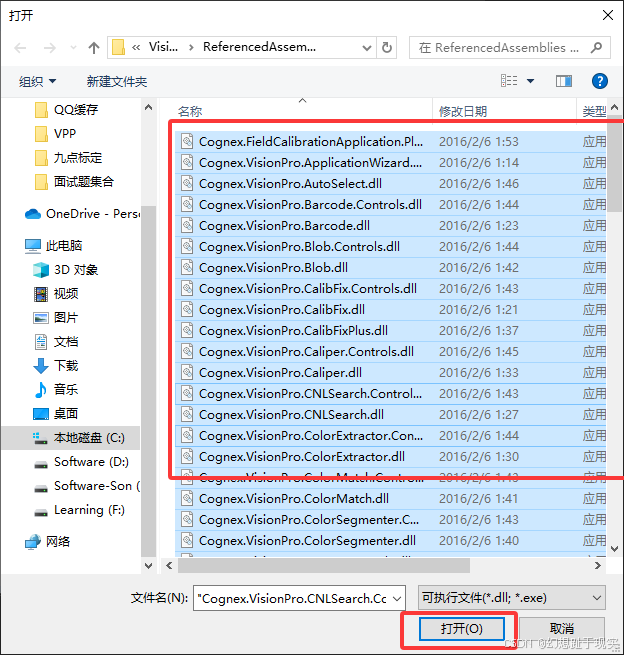Open the 组织 menu
The height and width of the screenshot is (655, 624).
[x=37, y=81]
